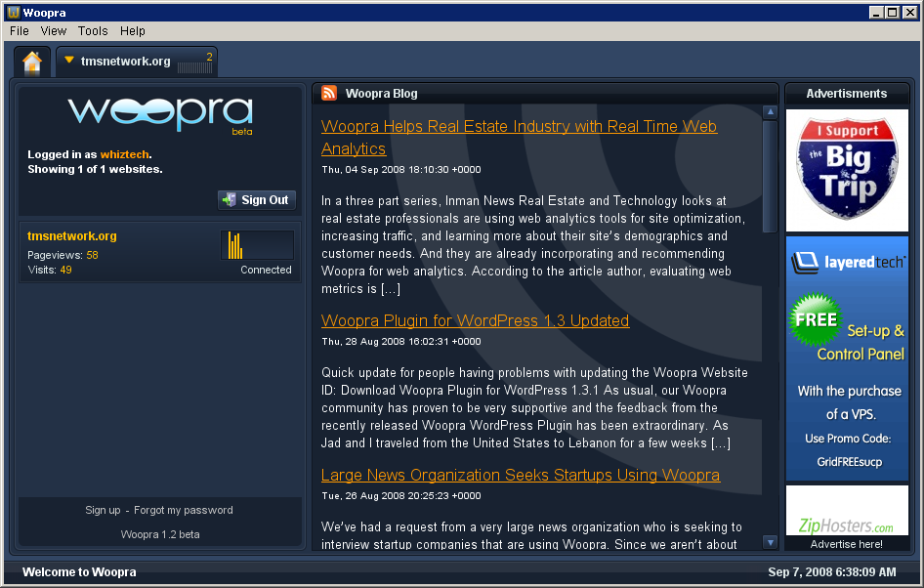924x588 pixels.
Task: Open the Help menu
Action: [133, 30]
